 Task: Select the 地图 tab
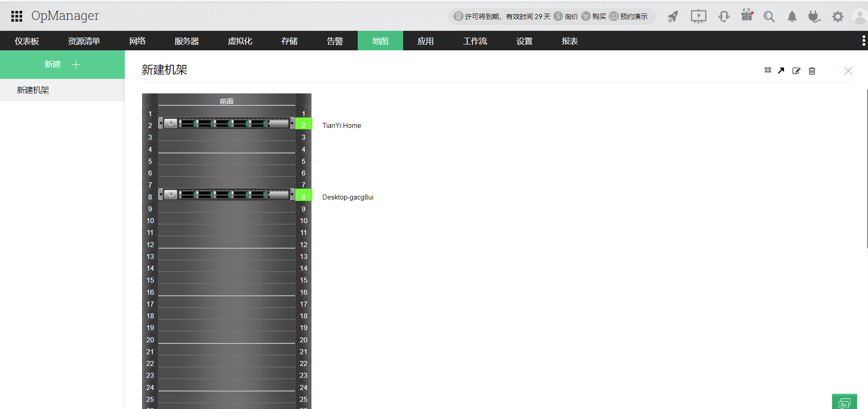380,41
